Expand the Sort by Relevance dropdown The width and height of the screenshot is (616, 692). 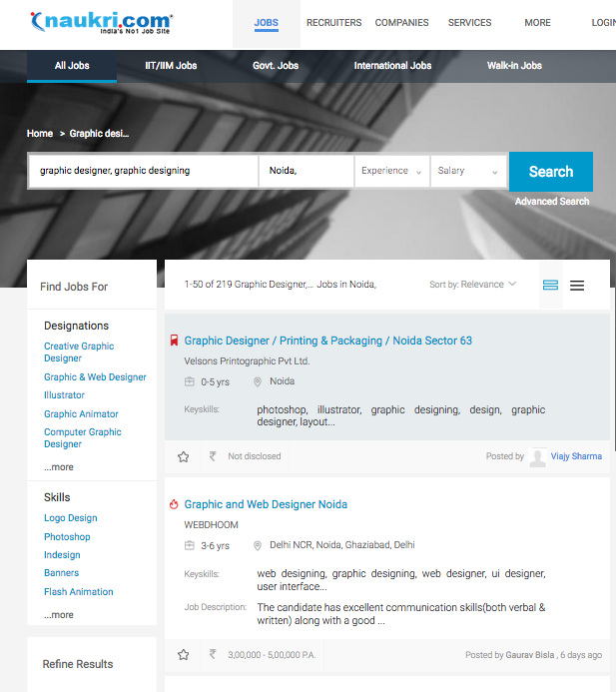point(473,285)
